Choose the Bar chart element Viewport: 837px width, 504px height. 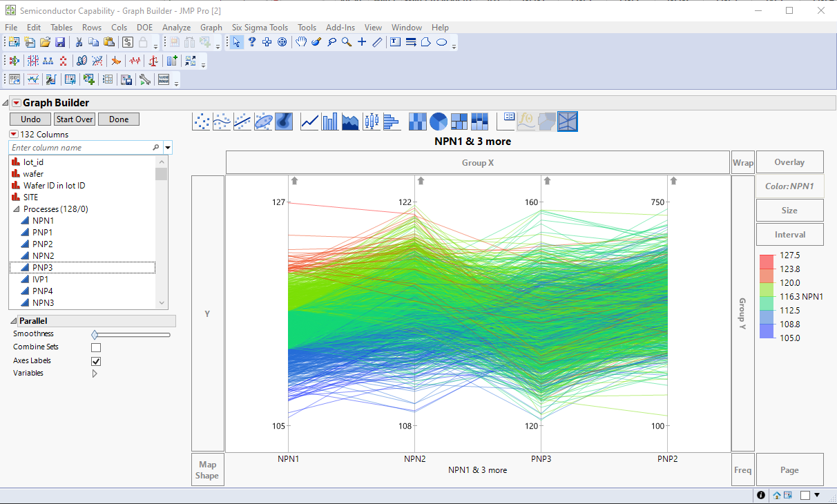click(x=329, y=122)
